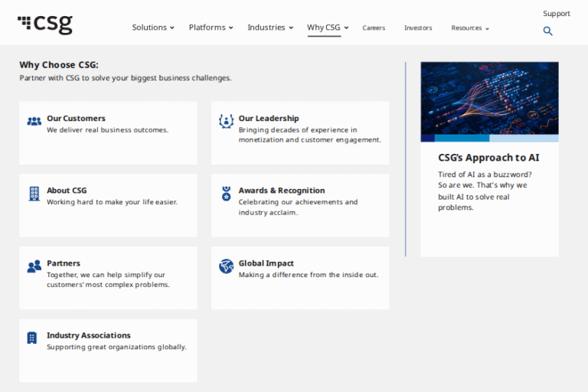Open the Industry Associations title link
Viewport: 588px width, 392px height.
pos(88,335)
